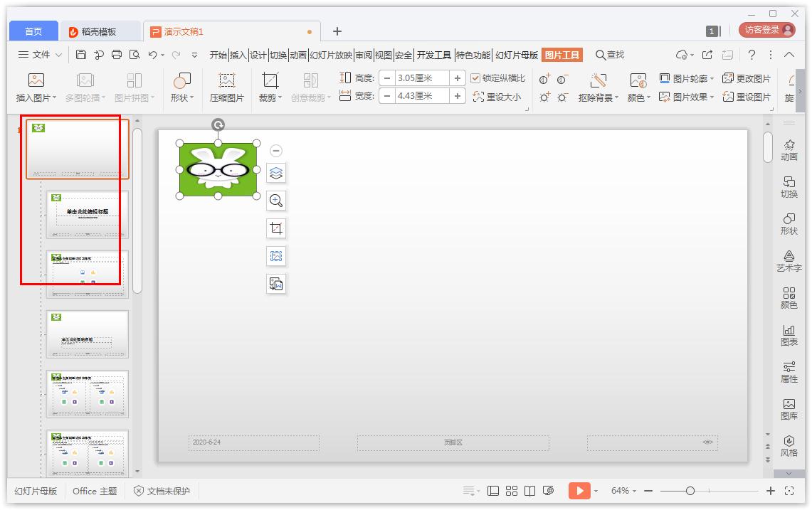The image size is (812, 510).
Task: Expand the Picture Effects (图片效果) dropdown
Action: point(712,97)
